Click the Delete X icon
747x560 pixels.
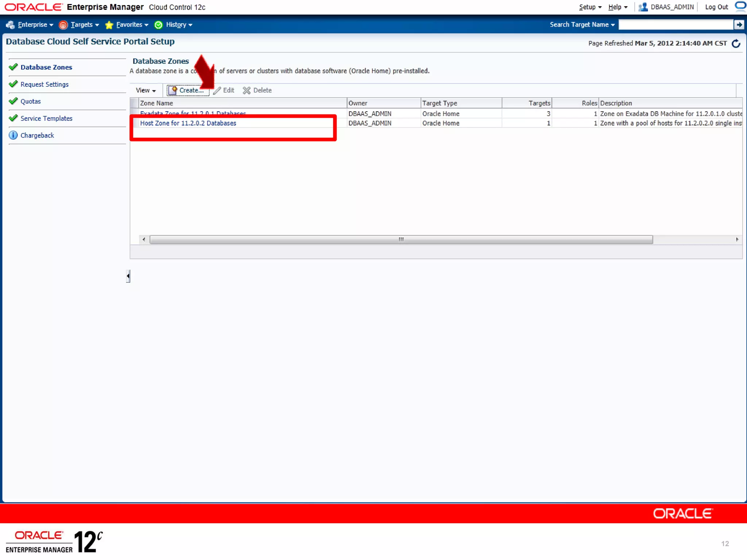[x=247, y=90]
